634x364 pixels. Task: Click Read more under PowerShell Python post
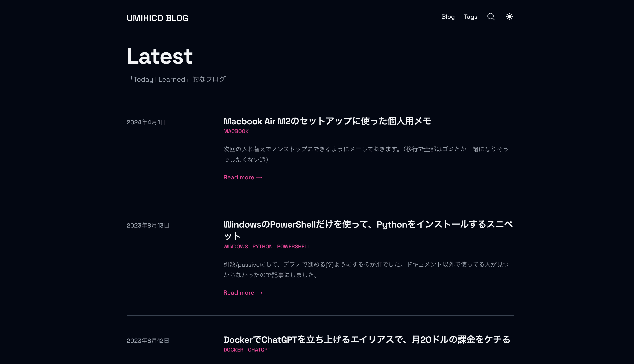tap(243, 293)
